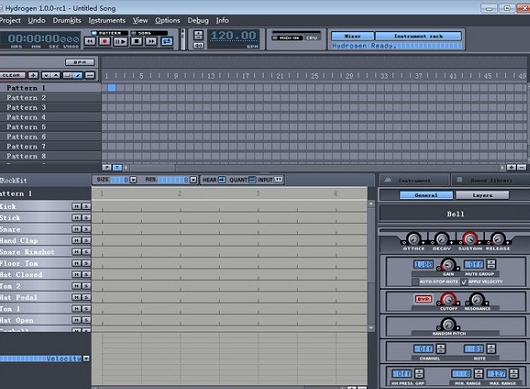Click the minus pattern mode button
This screenshot has height=389, width=530.
pos(90,75)
